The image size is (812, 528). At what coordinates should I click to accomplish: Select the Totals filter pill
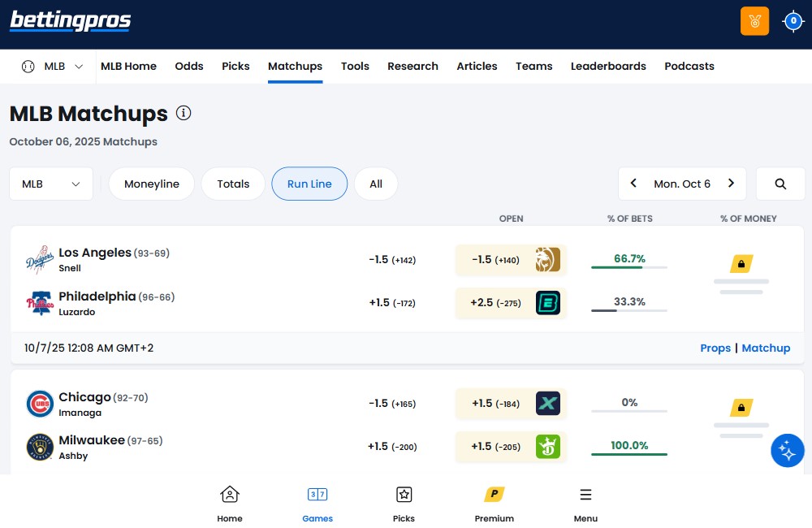(x=233, y=184)
